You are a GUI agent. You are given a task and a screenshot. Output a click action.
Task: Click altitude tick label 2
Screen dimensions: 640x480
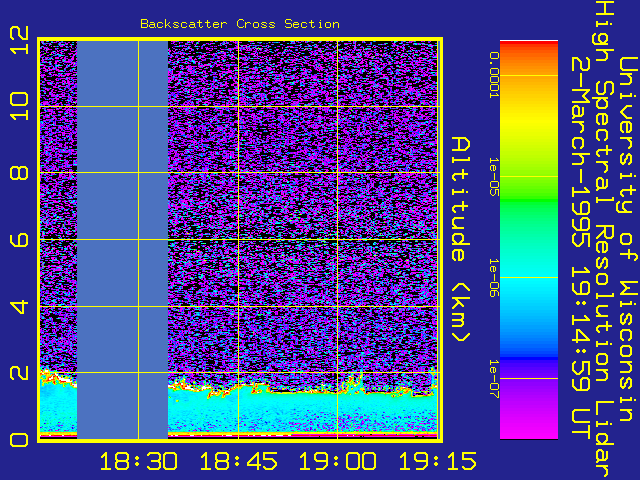20,373
